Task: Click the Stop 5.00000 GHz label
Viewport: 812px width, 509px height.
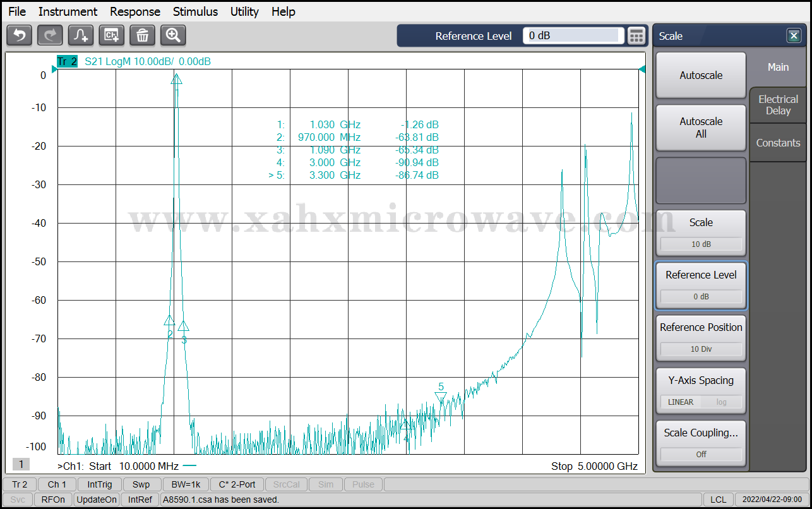Action: 594,466
